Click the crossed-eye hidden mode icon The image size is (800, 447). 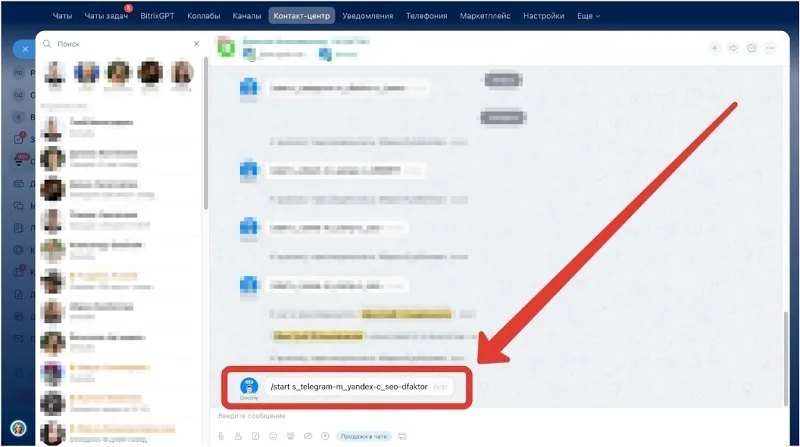point(308,436)
